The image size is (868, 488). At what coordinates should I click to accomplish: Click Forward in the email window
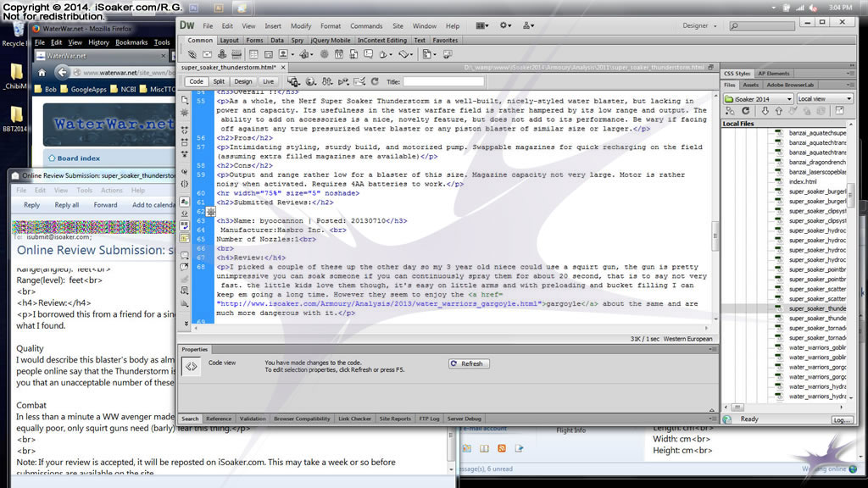pyautogui.click(x=105, y=205)
